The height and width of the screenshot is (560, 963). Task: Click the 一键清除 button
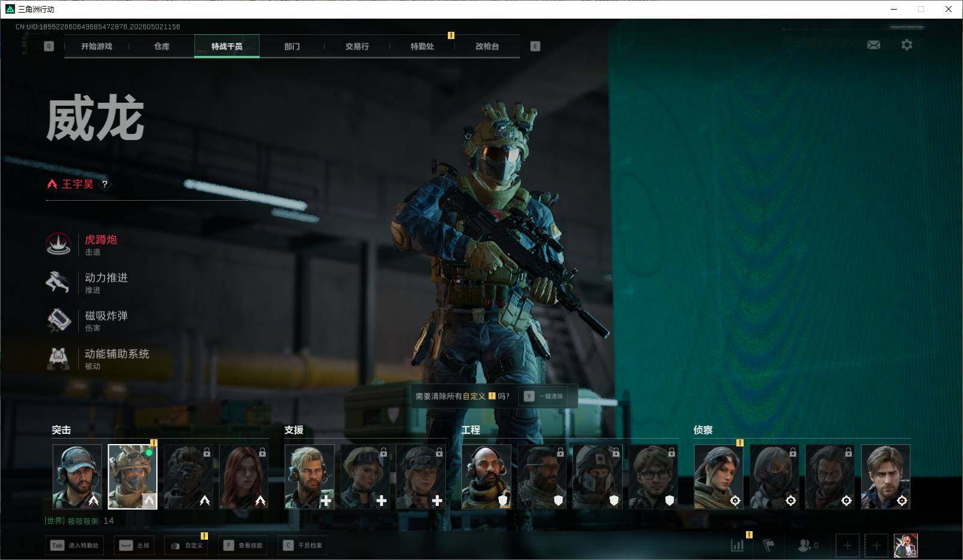543,397
